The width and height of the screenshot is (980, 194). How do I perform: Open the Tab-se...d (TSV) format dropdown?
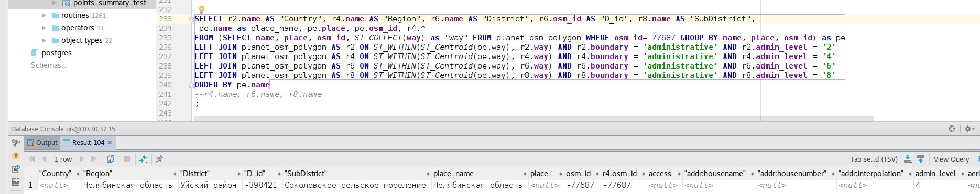874,159
